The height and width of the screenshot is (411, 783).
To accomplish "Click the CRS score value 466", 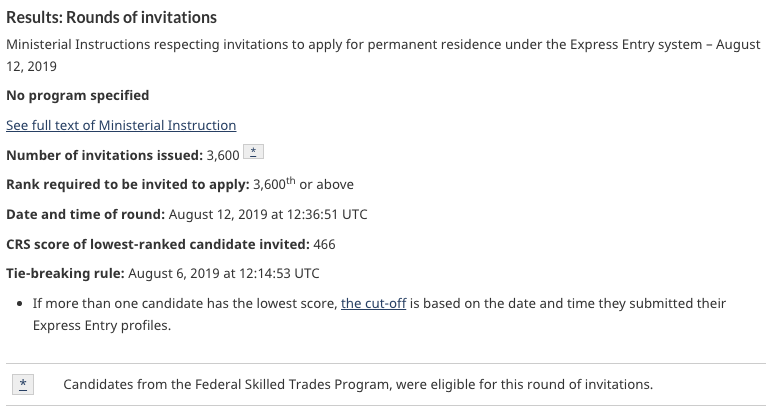I will point(324,243).
